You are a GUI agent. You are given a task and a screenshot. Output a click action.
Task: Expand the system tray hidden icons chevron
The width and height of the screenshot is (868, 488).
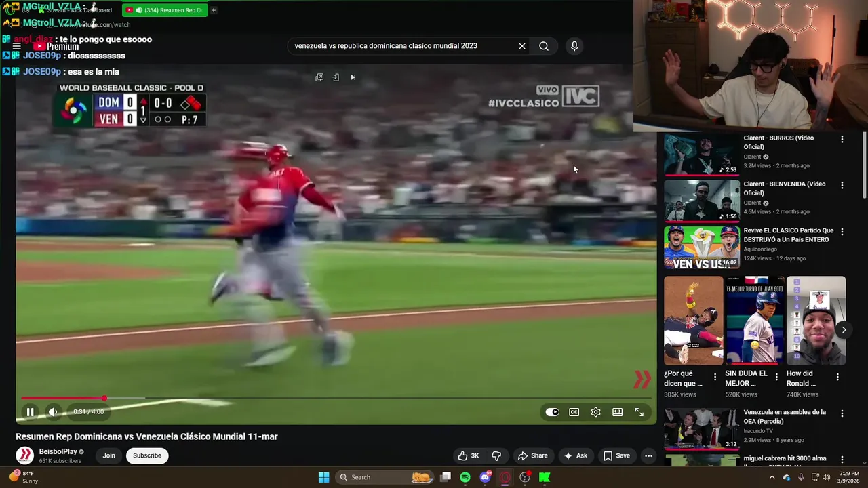pyautogui.click(x=772, y=477)
